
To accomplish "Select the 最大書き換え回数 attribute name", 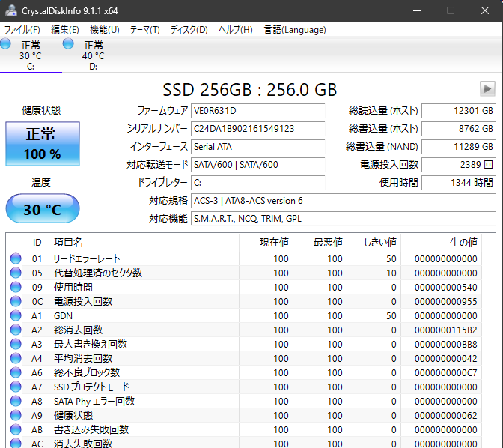I will (91, 345).
